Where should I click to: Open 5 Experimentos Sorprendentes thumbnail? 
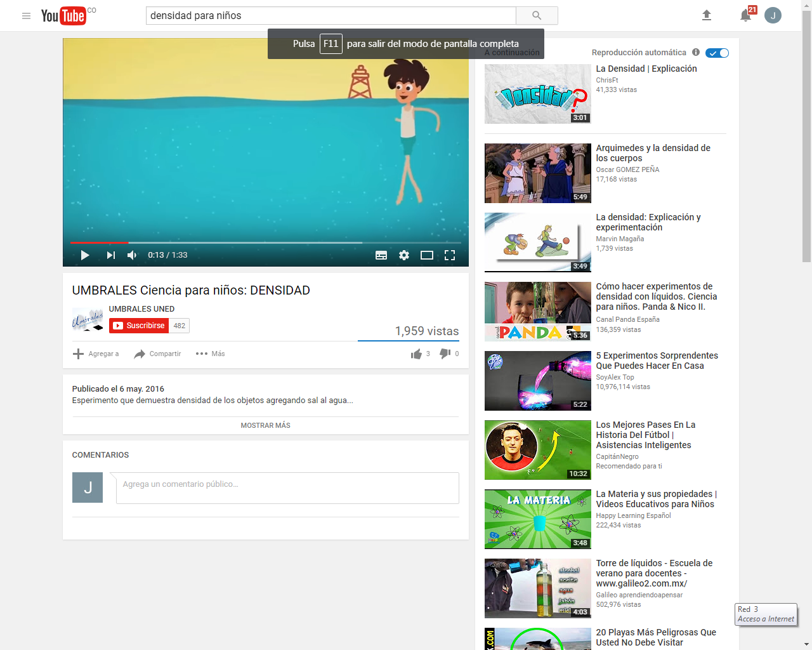[x=538, y=381]
